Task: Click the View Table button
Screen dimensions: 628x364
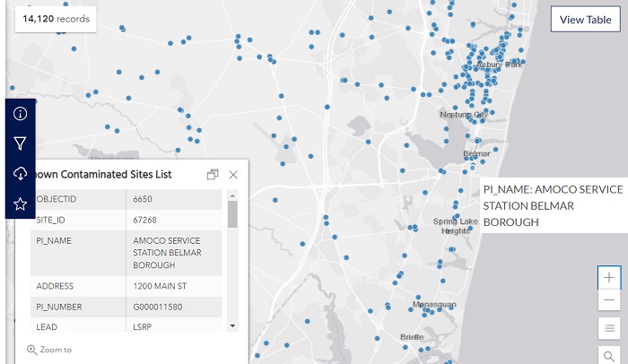Action: coord(585,20)
